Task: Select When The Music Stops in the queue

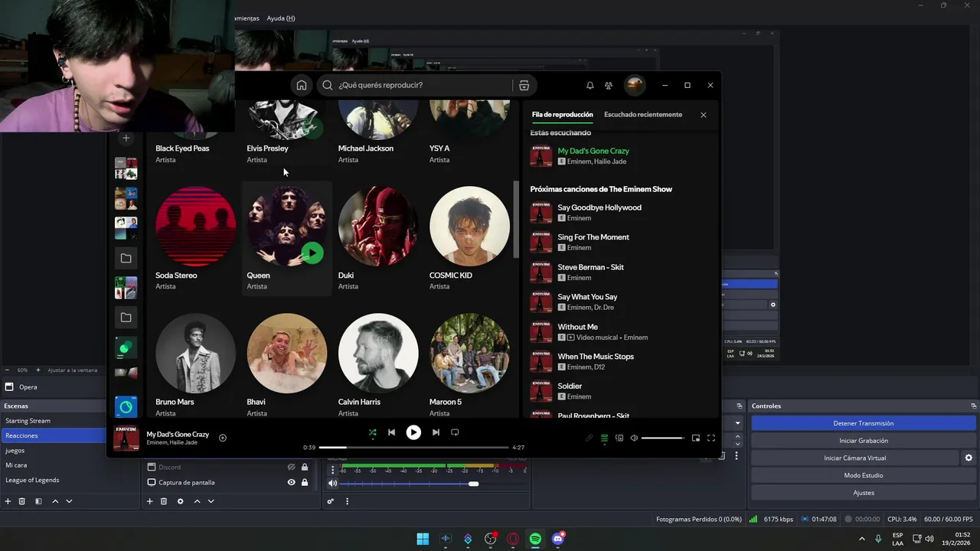Action: click(x=620, y=362)
